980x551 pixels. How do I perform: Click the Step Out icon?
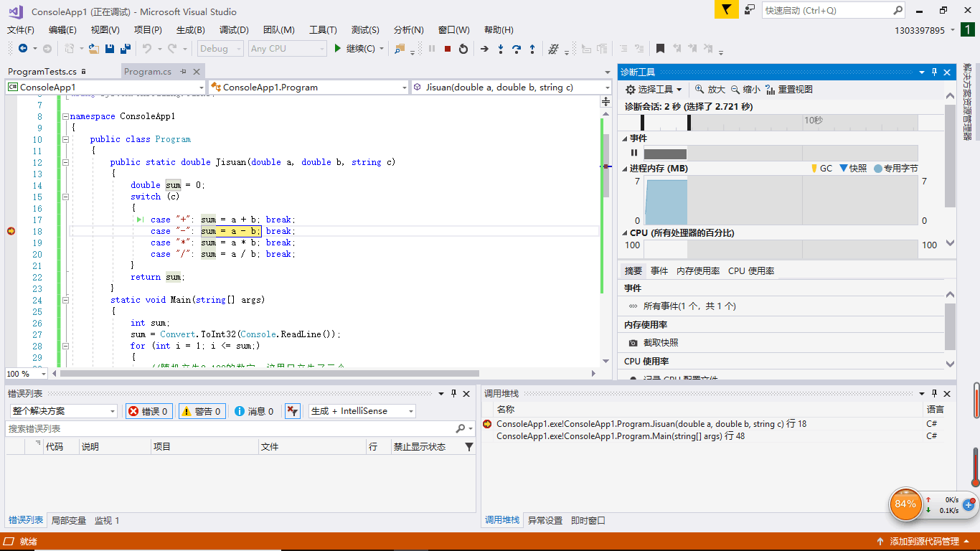532,49
